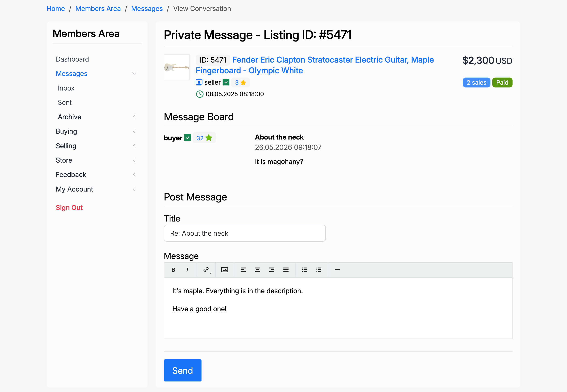This screenshot has height=392, width=567.
Task: Click the insert image icon
Action: [x=225, y=270]
